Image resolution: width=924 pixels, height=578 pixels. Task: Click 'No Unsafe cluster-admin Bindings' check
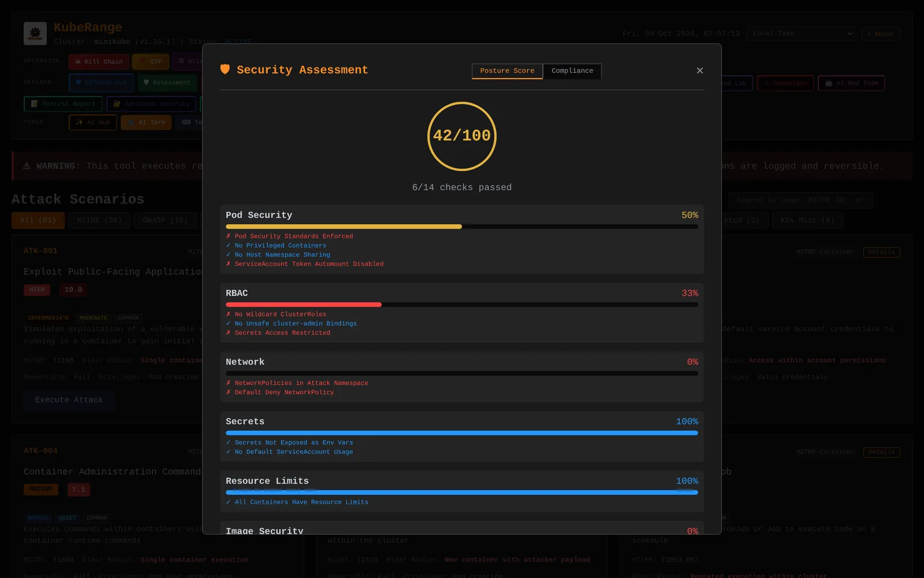tap(291, 324)
